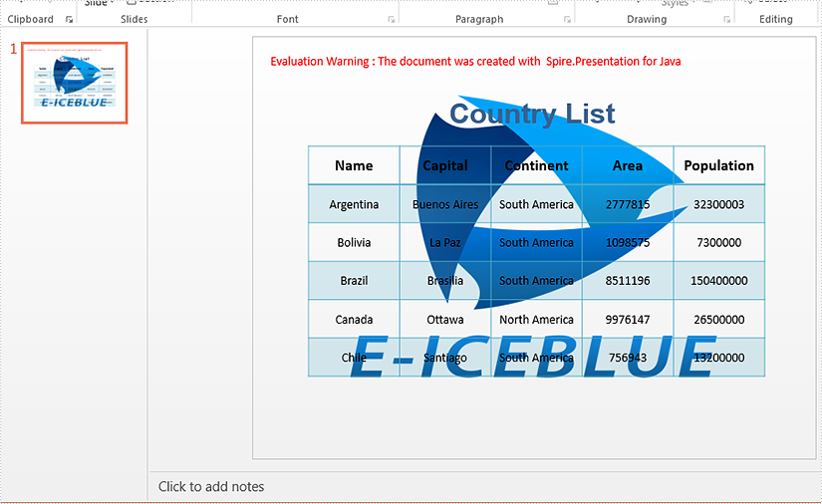
Task: Click 'South America' in the Brazil row
Action: (536, 280)
